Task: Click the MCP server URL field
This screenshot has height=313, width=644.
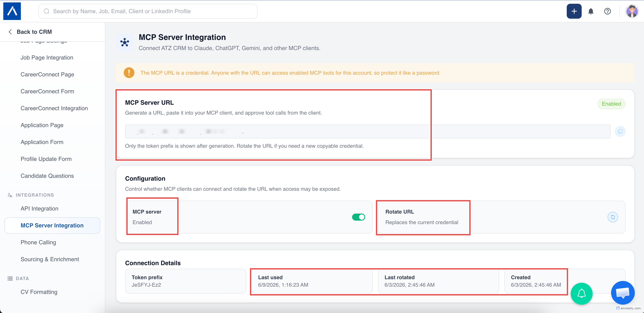Action: [x=368, y=131]
